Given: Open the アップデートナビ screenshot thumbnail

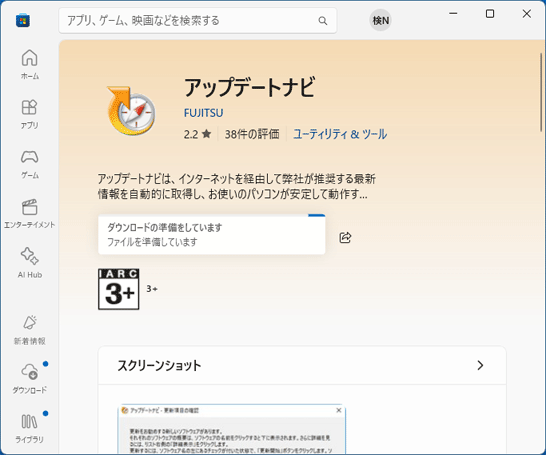Looking at the screenshot, I should (x=232, y=429).
